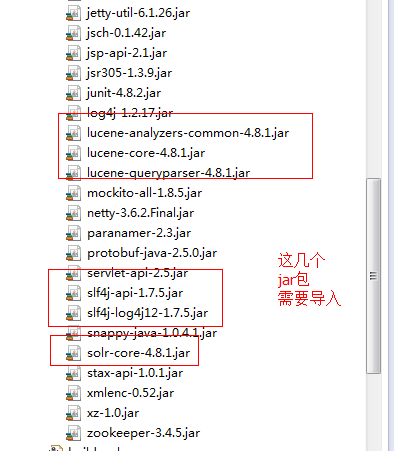The width and height of the screenshot is (394, 451).
Task: Click the jar icon beside jsch-0.1.42.jar
Action: [73, 33]
